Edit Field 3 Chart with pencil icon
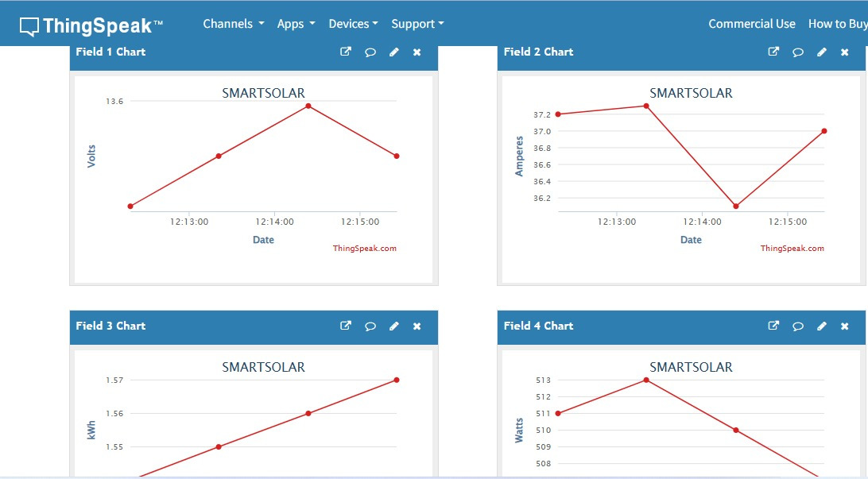This screenshot has width=868, height=479. (x=393, y=326)
